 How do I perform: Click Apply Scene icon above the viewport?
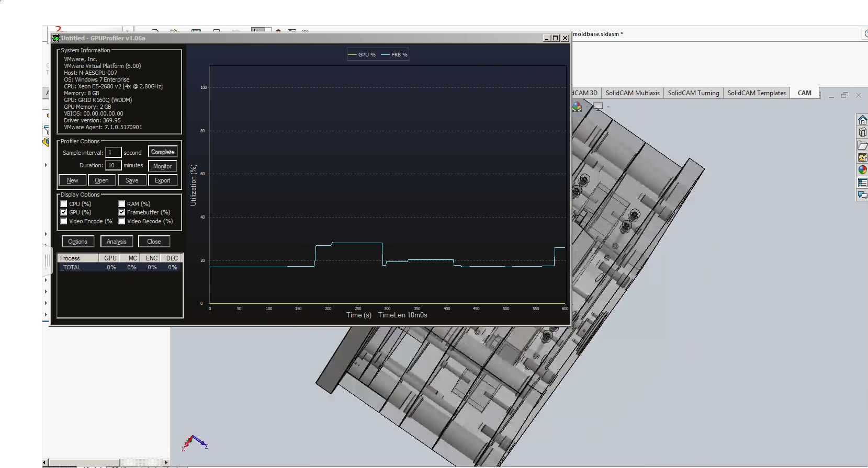tap(577, 106)
